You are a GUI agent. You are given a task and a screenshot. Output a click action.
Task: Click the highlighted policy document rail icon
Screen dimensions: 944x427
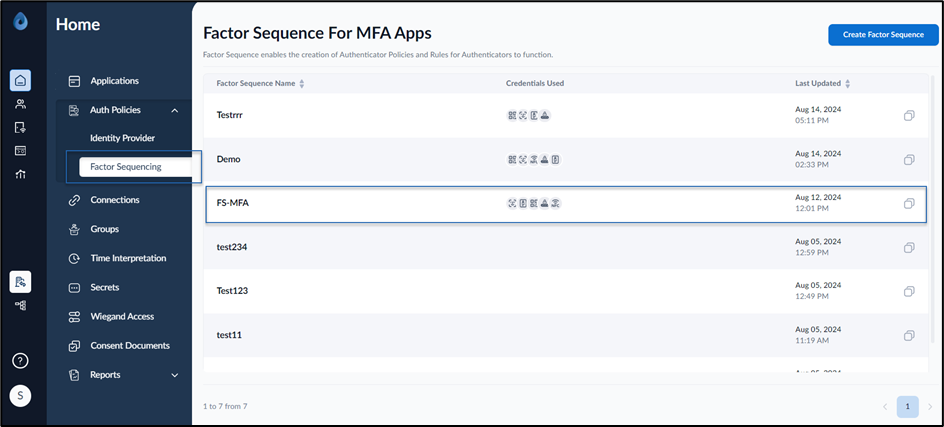tap(20, 281)
